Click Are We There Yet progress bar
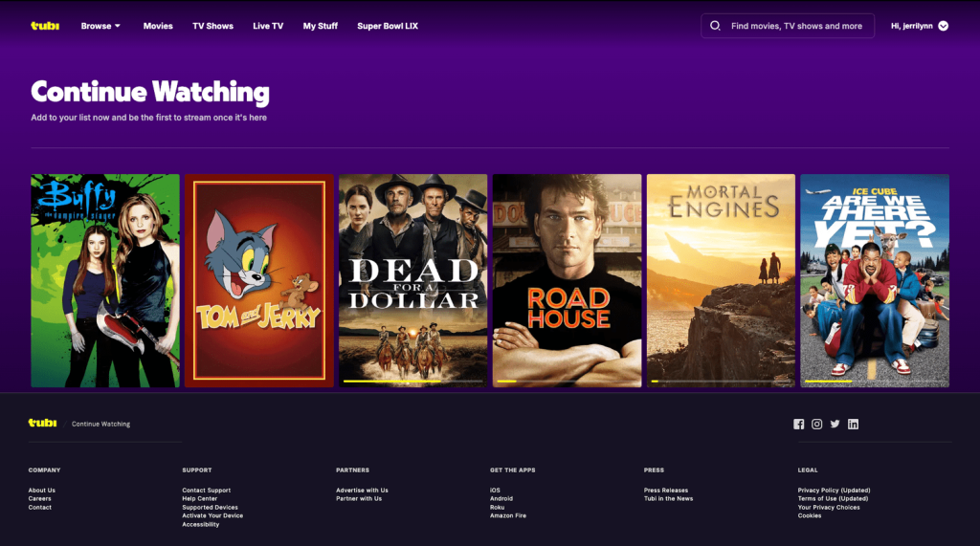Image resolution: width=980 pixels, height=546 pixels. [875, 382]
